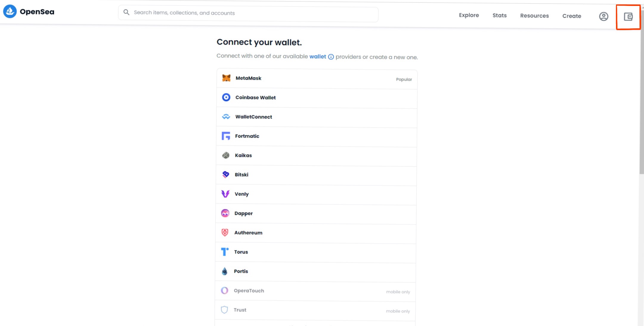Select the Venly wallet name
The width and height of the screenshot is (644, 326).
click(x=241, y=194)
